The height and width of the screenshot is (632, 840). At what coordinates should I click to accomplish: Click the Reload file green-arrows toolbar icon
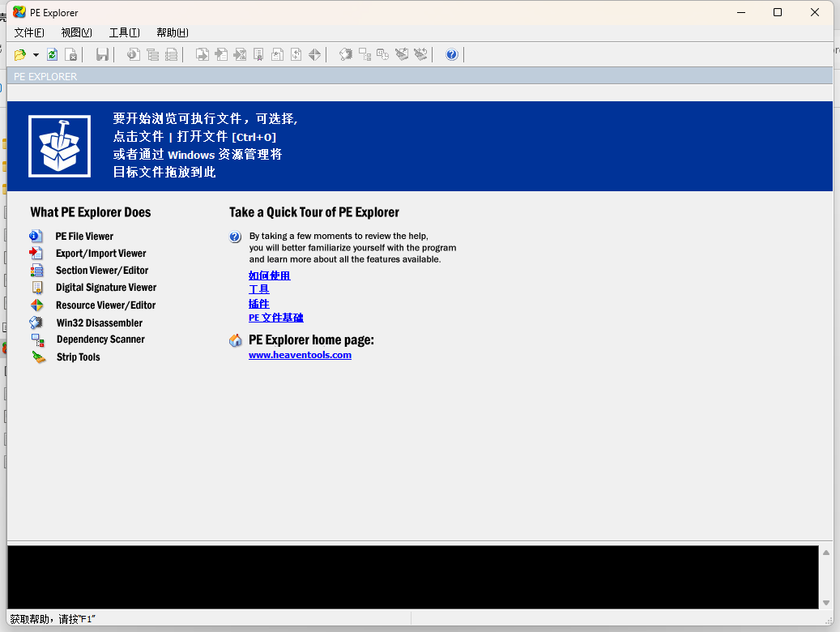pos(53,54)
